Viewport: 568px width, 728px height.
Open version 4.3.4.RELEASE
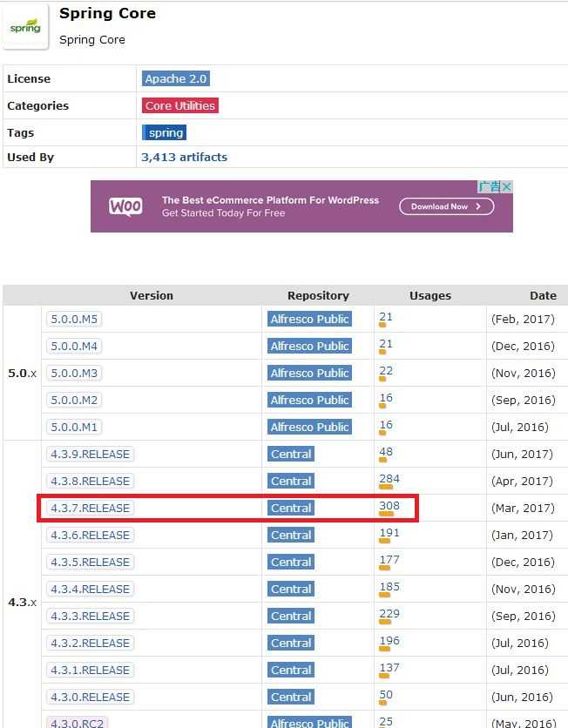pyautogui.click(x=90, y=589)
